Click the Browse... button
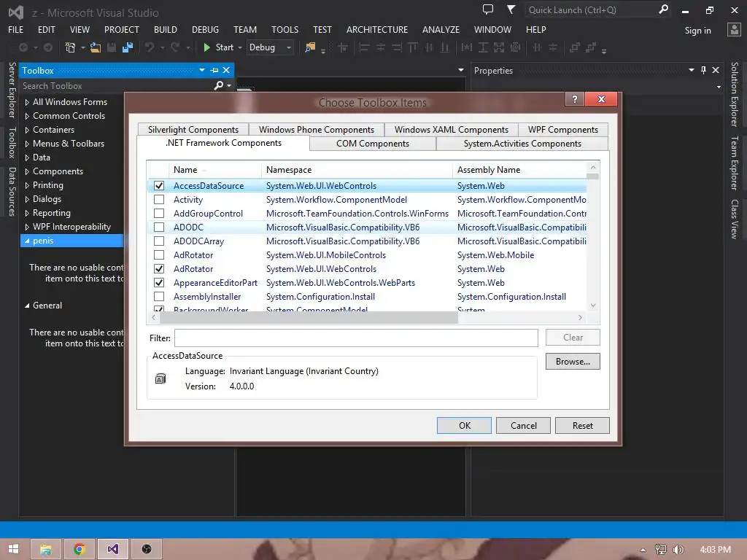 [x=573, y=361]
